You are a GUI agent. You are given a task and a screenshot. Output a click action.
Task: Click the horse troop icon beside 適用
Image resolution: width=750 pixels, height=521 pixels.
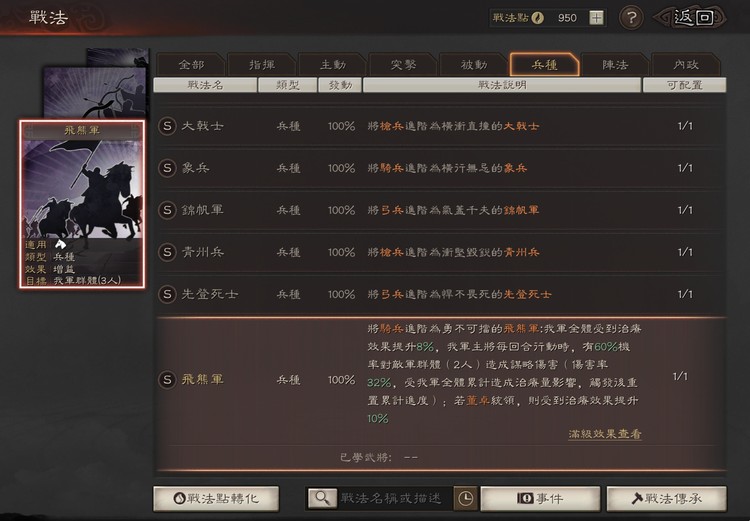60,244
